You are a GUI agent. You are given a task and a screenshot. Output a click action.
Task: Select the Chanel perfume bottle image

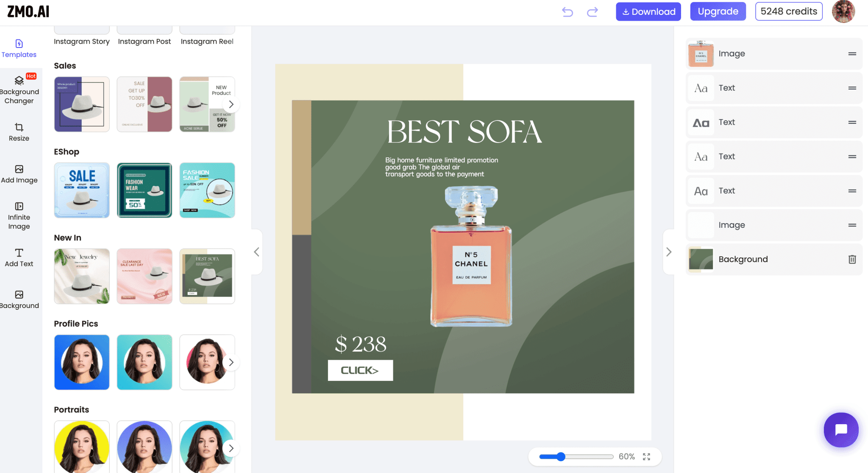pos(471,257)
